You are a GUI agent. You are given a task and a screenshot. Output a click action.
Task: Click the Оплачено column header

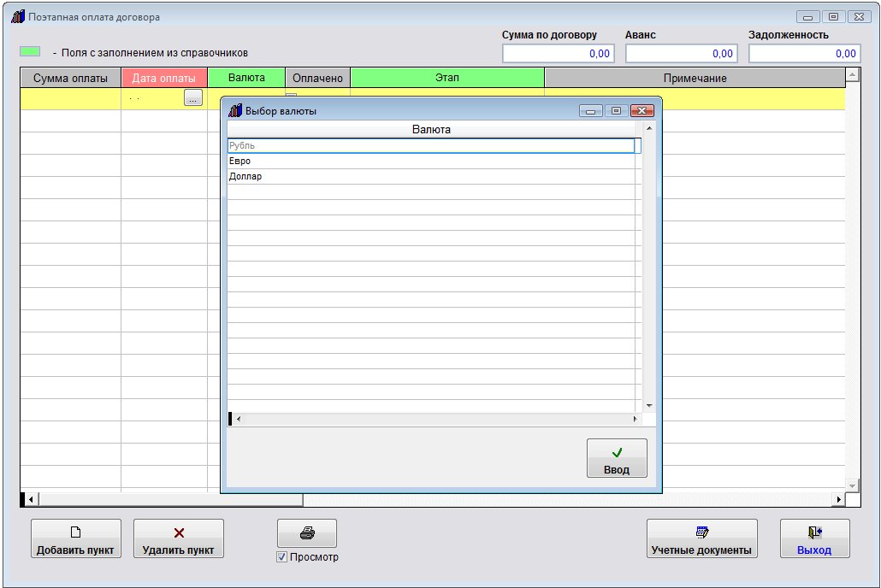[318, 78]
